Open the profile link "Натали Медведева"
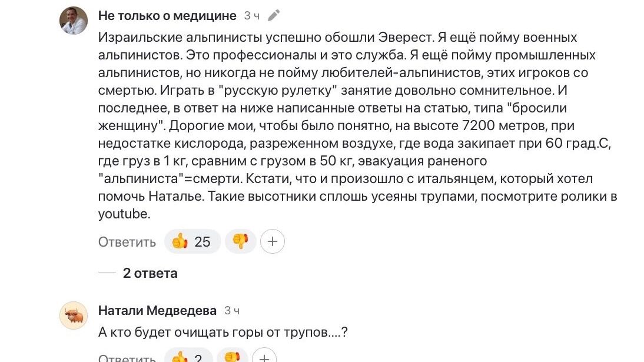 click(x=157, y=310)
